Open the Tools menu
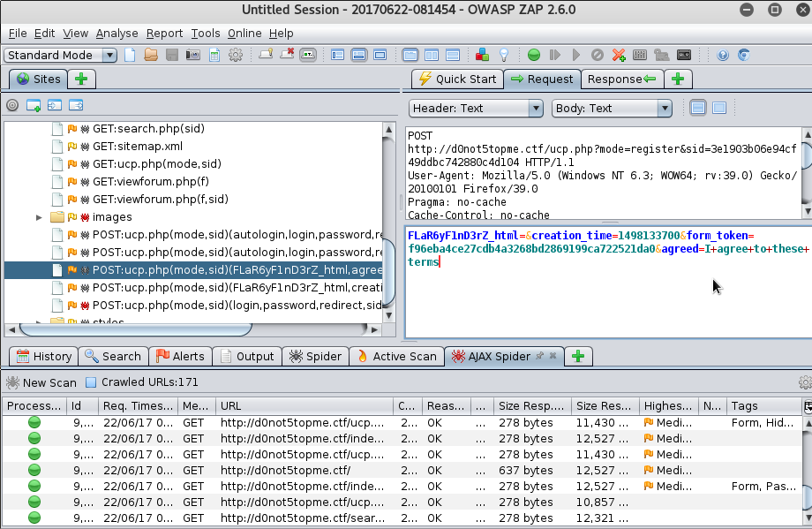The image size is (812, 529). (206, 34)
